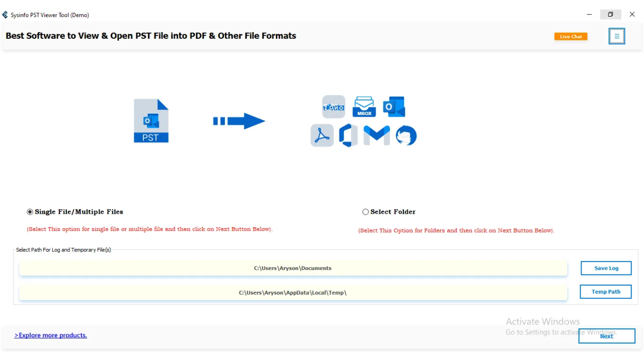Click the Adobe PDF icon
Image resolution: width=644 pixels, height=362 pixels.
[x=322, y=135]
